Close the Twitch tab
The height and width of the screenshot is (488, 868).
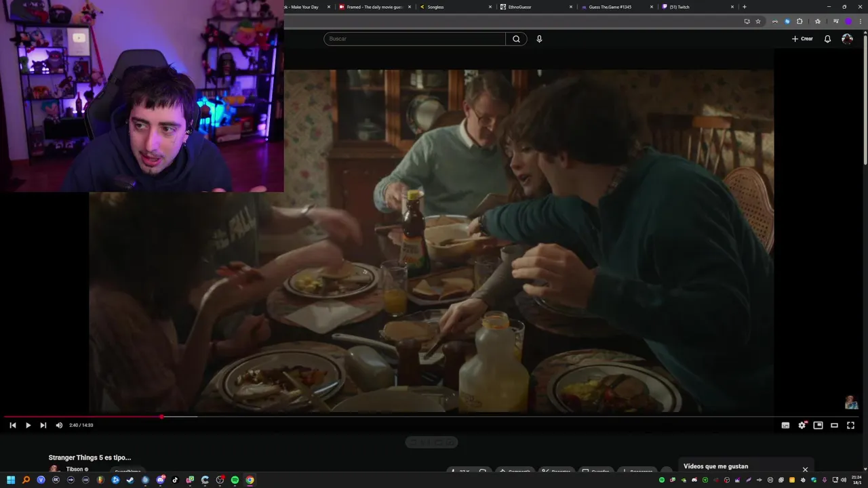pyautogui.click(x=732, y=7)
